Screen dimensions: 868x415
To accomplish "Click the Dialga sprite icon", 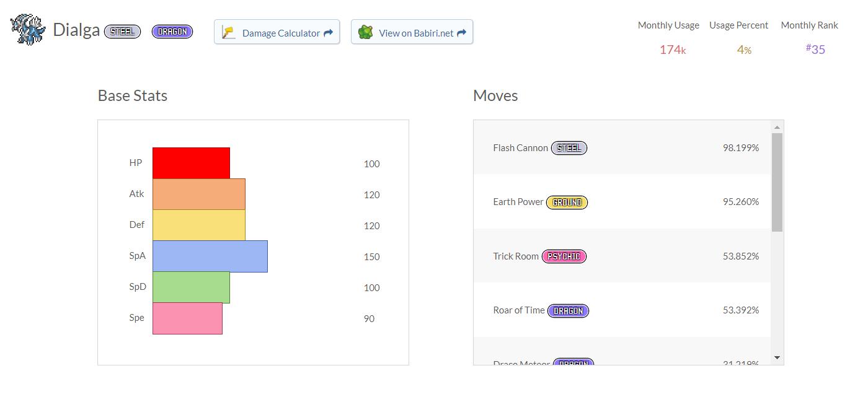I will (28, 30).
